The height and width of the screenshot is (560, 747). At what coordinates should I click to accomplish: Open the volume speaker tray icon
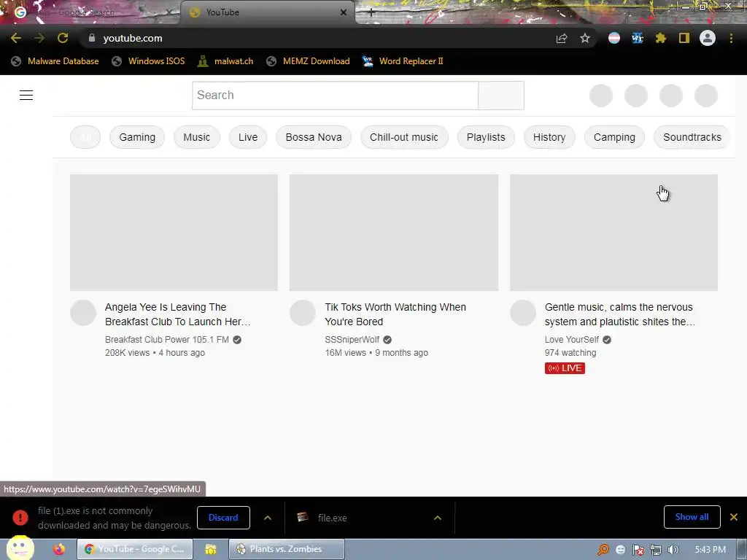(673, 550)
